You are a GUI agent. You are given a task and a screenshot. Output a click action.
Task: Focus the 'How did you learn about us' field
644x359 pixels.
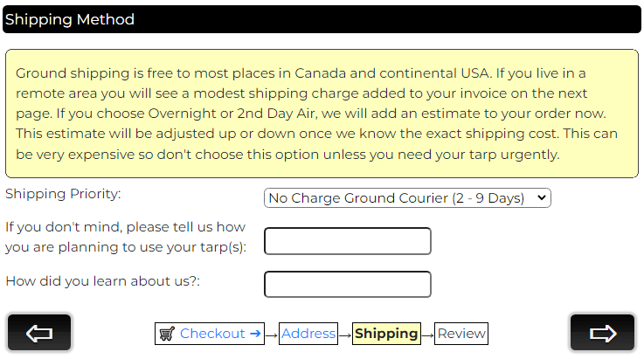348,284
